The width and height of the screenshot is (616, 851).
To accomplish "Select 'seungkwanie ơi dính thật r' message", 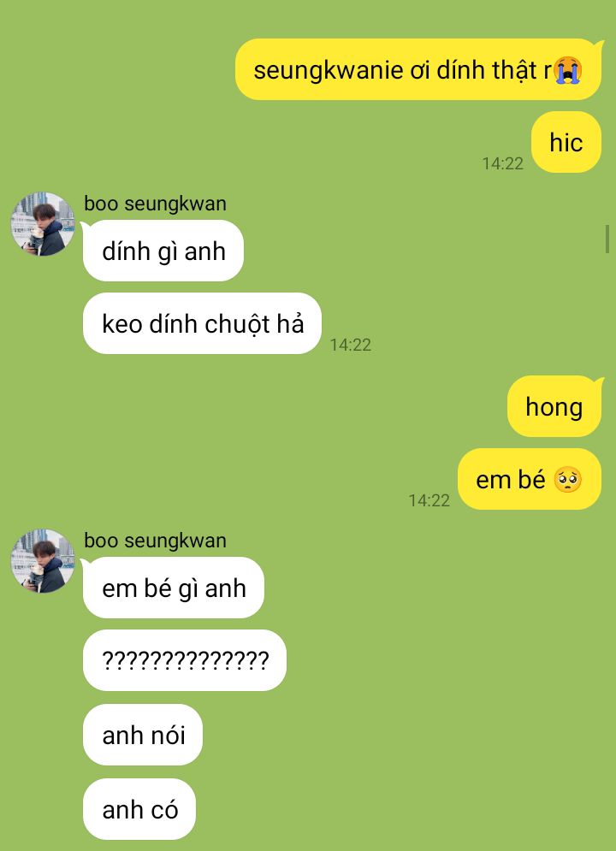I will point(418,69).
